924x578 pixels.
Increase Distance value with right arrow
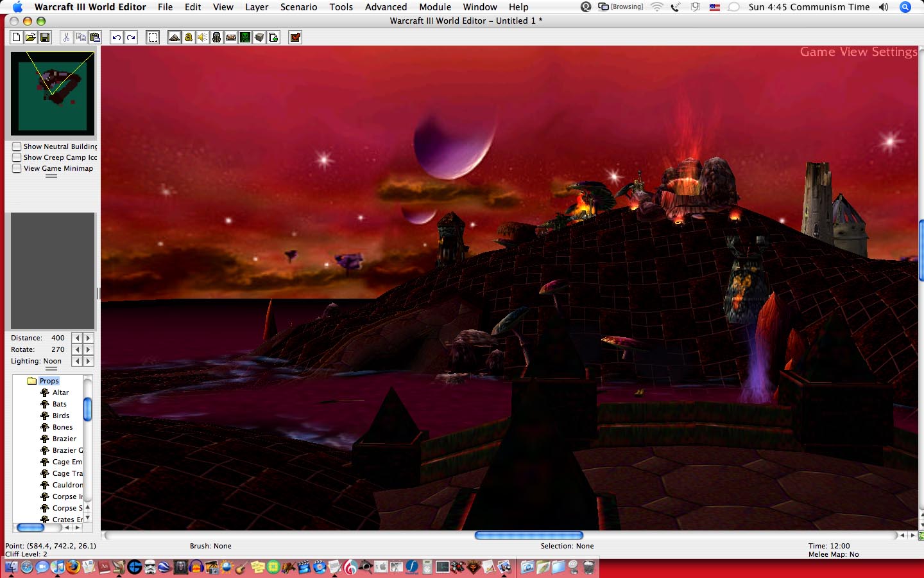[89, 338]
